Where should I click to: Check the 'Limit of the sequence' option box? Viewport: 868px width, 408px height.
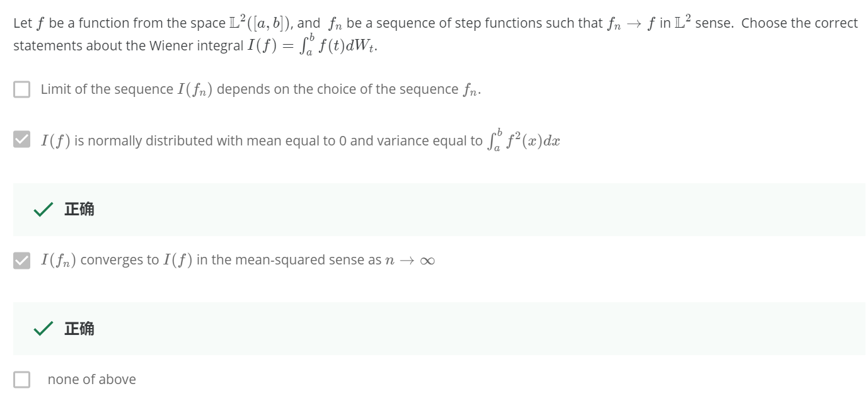click(x=21, y=89)
